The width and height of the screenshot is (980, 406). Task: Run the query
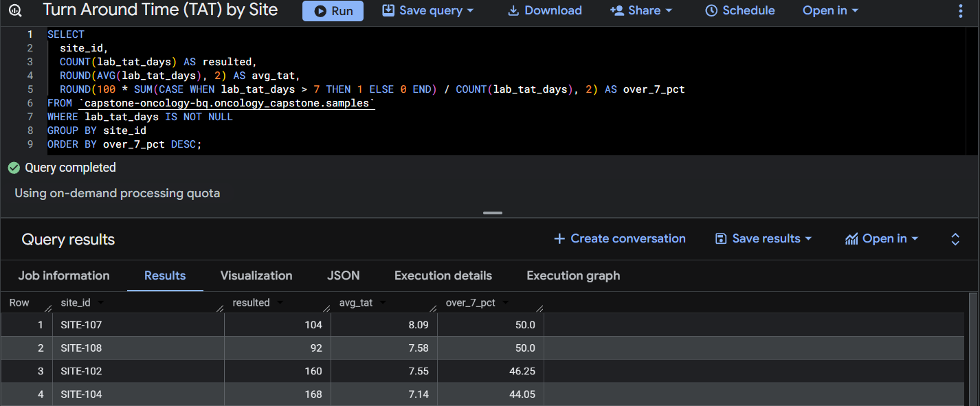coord(333,11)
